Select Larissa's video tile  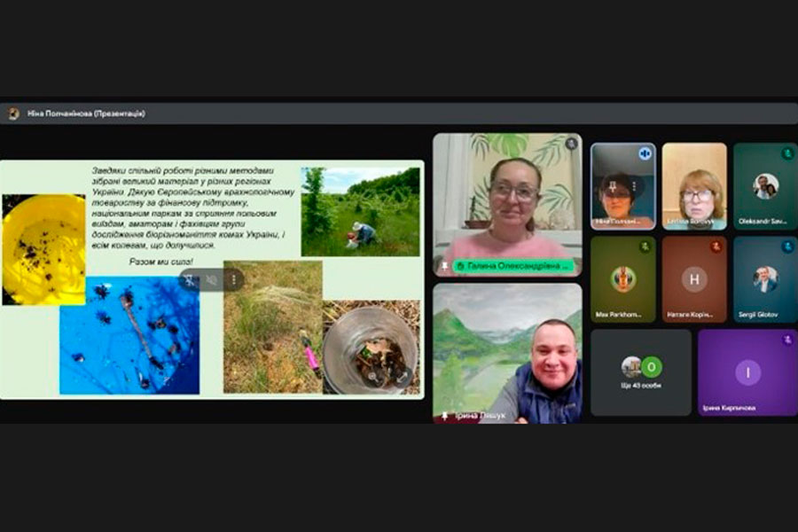coord(694,186)
